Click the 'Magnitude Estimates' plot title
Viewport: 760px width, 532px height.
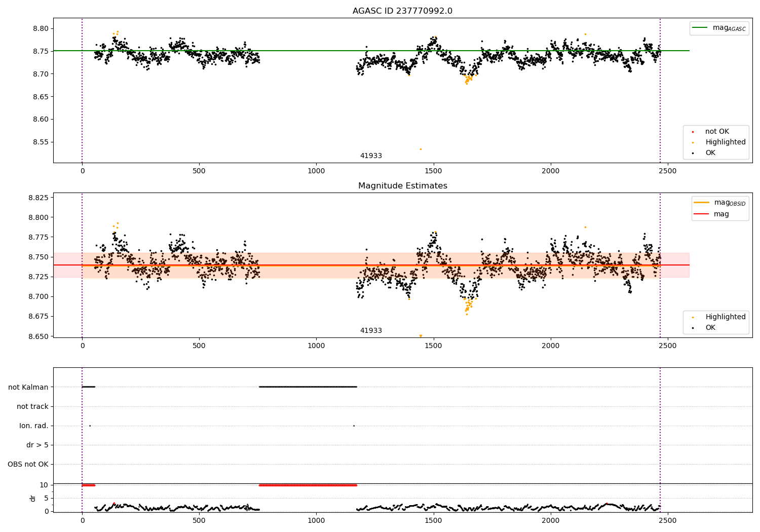pos(402,186)
